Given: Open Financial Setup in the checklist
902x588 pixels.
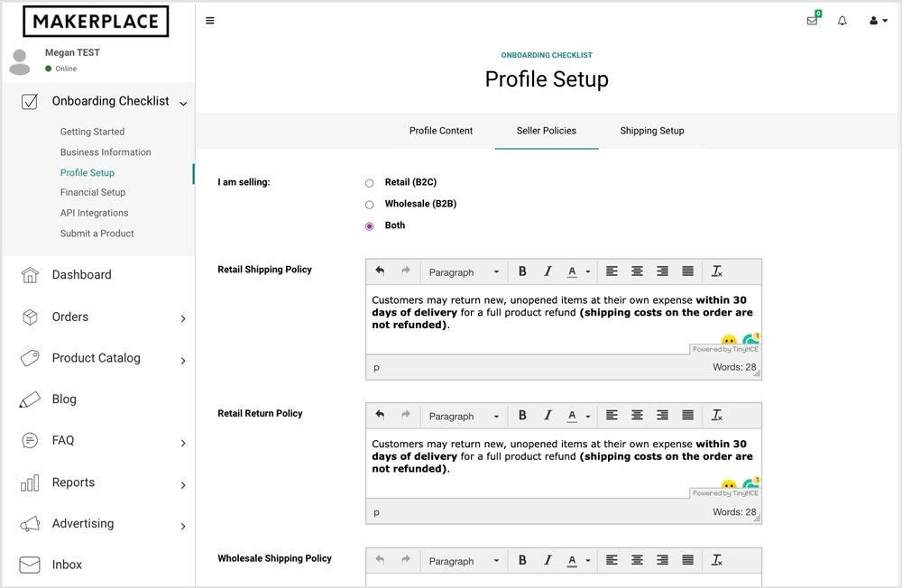Looking at the screenshot, I should 93,192.
